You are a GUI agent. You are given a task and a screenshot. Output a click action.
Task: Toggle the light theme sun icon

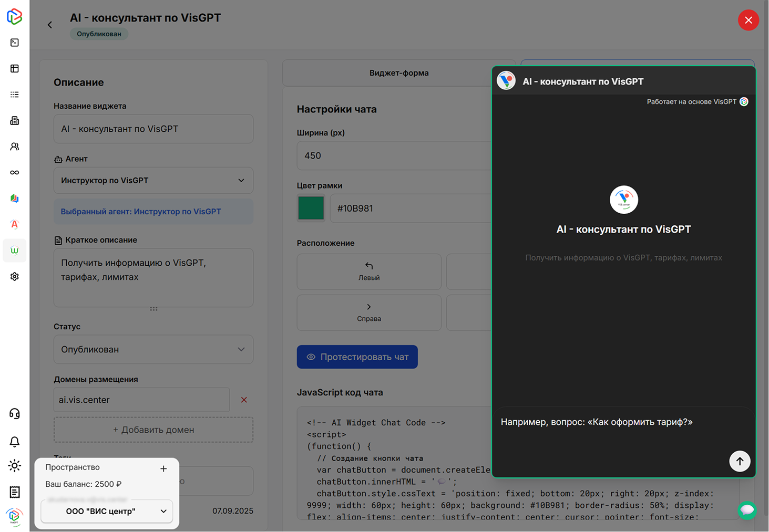15,466
